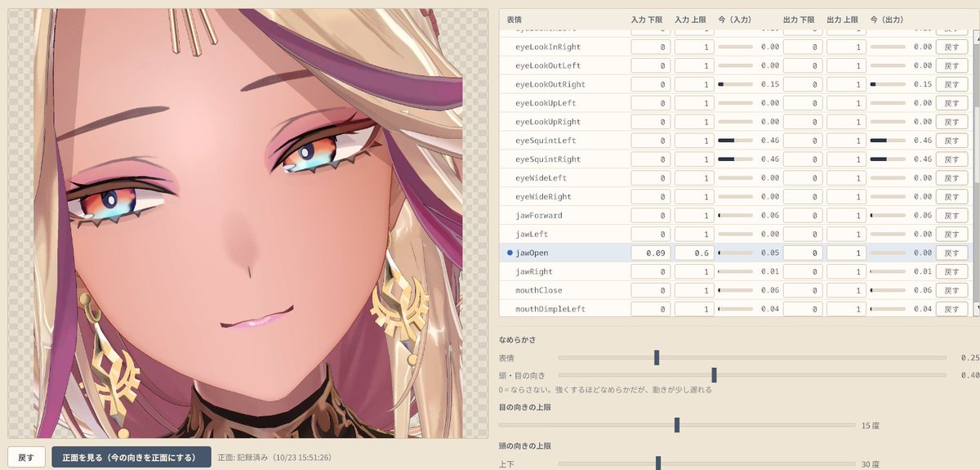
Task: Edit jawRight input lower limit field
Action: point(651,272)
